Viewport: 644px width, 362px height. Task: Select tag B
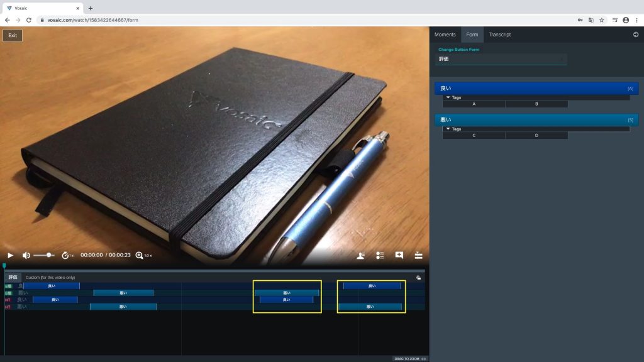click(536, 104)
